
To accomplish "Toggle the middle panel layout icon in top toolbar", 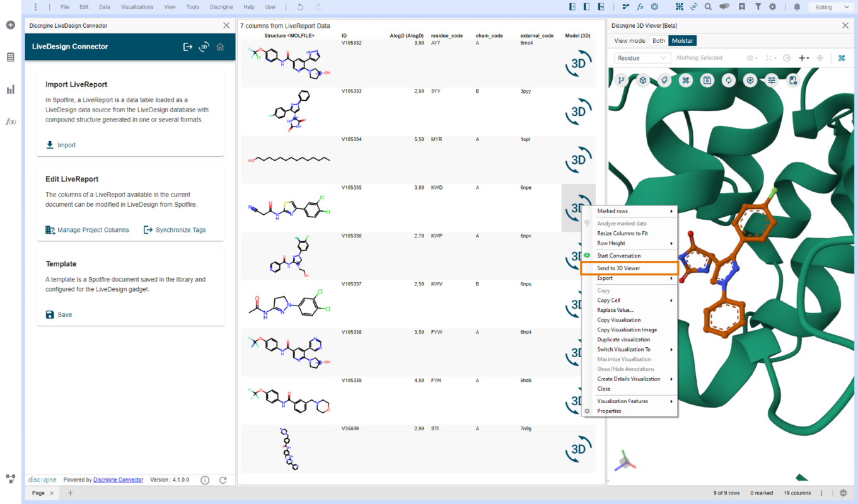I will point(587,7).
